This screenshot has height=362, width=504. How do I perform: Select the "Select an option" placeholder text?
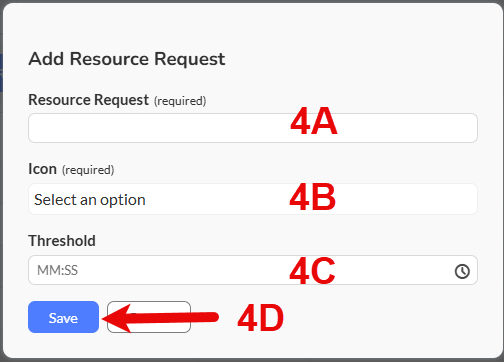(x=90, y=200)
